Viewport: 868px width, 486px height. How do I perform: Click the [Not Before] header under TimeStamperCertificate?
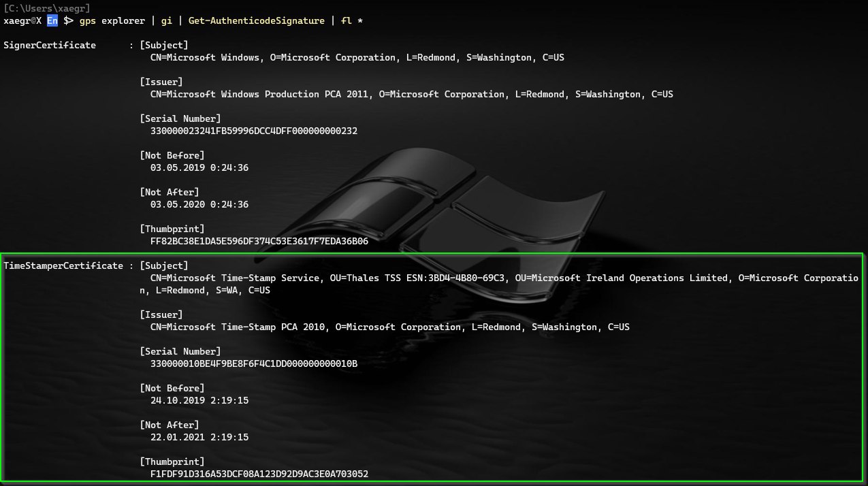(x=172, y=388)
